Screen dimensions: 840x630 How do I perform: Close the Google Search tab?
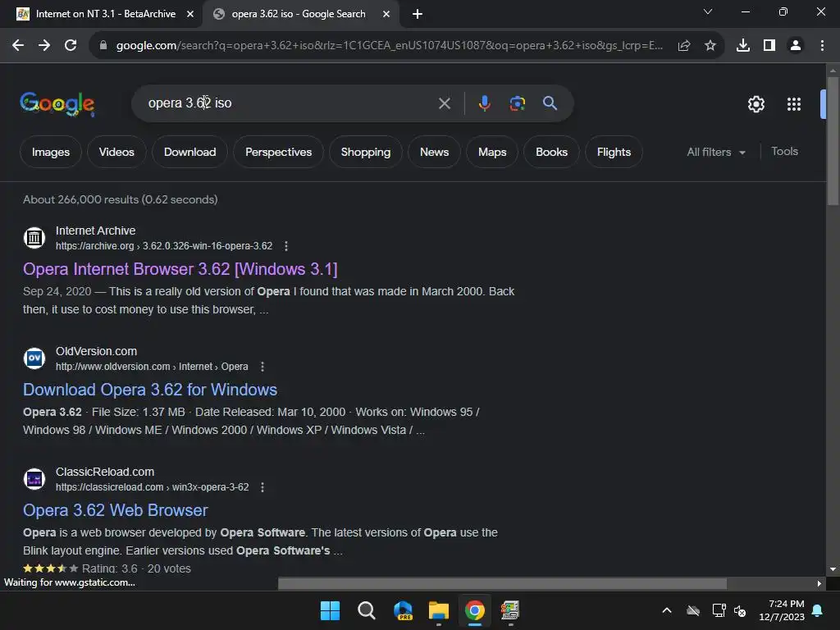click(x=386, y=14)
